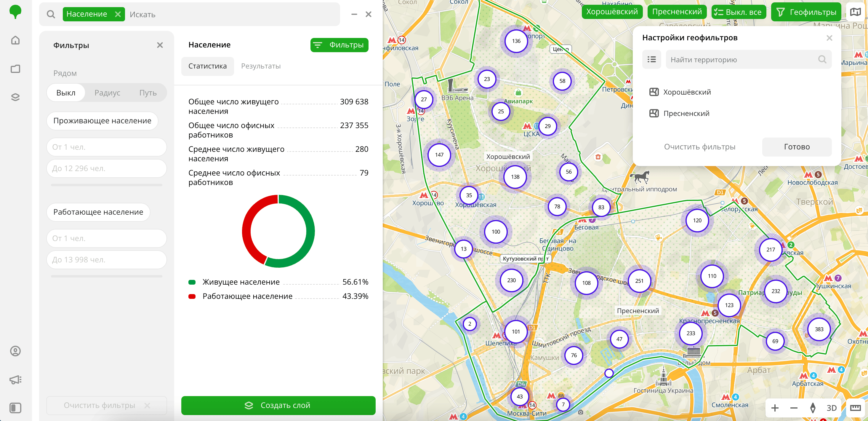Click the 309 638 total population value
The image size is (868, 421).
point(354,101)
